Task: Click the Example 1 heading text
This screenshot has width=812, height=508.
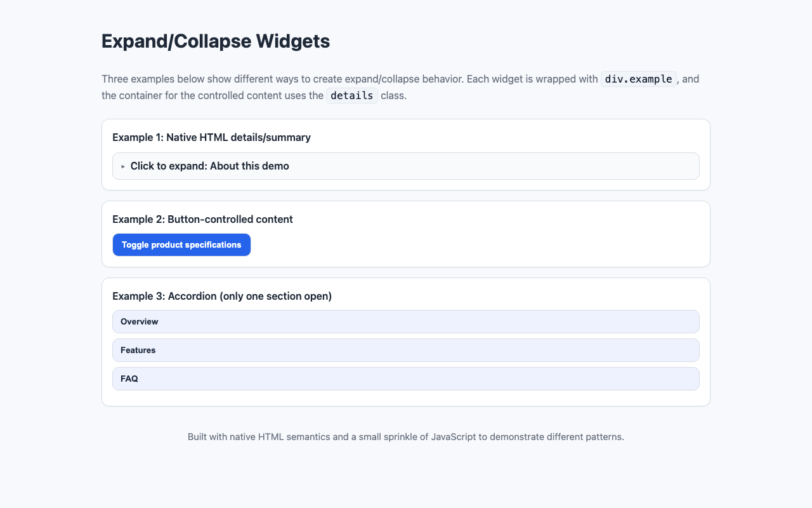Action: (211, 137)
